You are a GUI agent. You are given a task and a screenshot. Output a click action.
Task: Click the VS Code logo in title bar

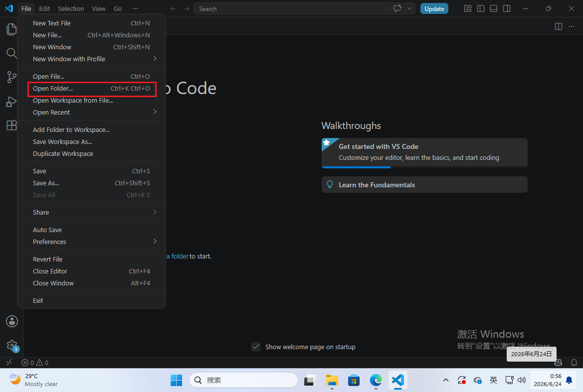point(9,8)
